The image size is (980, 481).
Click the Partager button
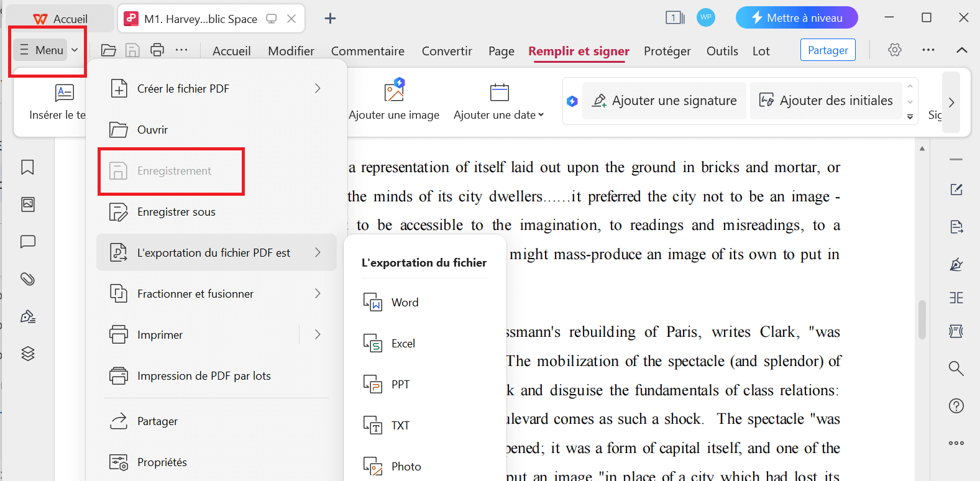(828, 50)
